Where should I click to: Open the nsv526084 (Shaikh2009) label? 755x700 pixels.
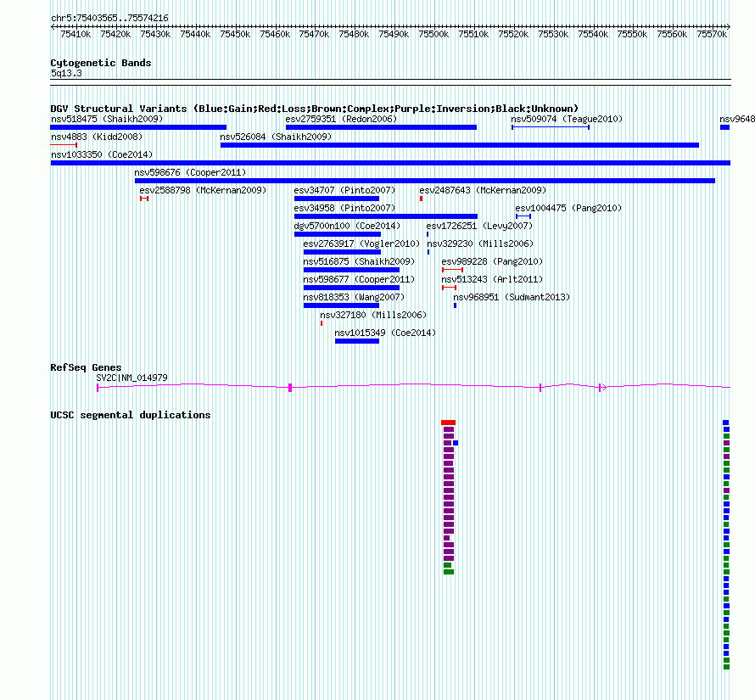pos(276,137)
